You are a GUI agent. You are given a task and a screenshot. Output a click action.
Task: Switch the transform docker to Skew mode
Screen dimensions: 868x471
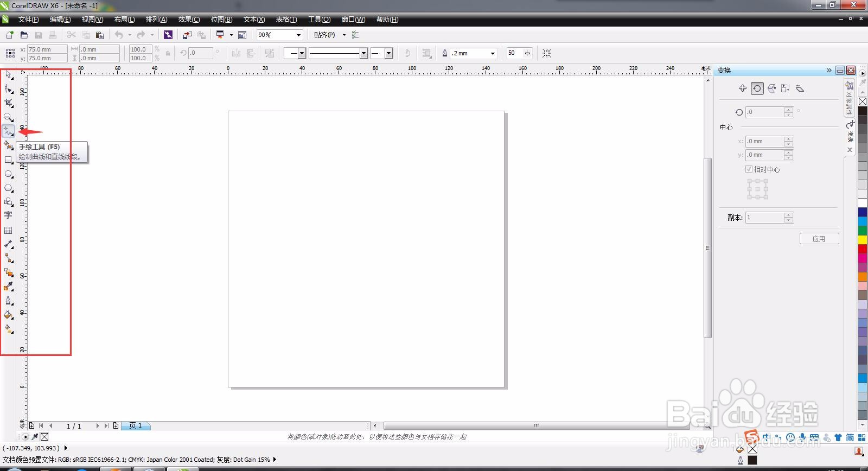coord(800,88)
